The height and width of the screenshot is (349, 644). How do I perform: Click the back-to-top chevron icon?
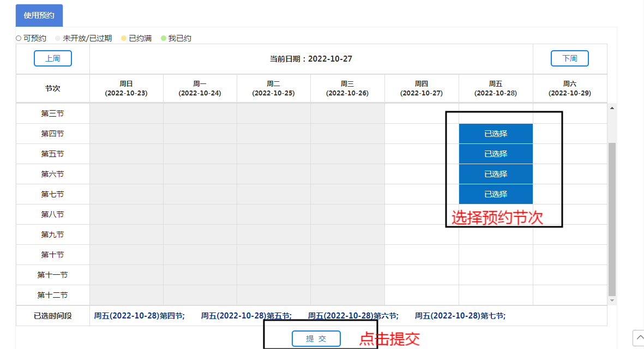tap(638, 338)
